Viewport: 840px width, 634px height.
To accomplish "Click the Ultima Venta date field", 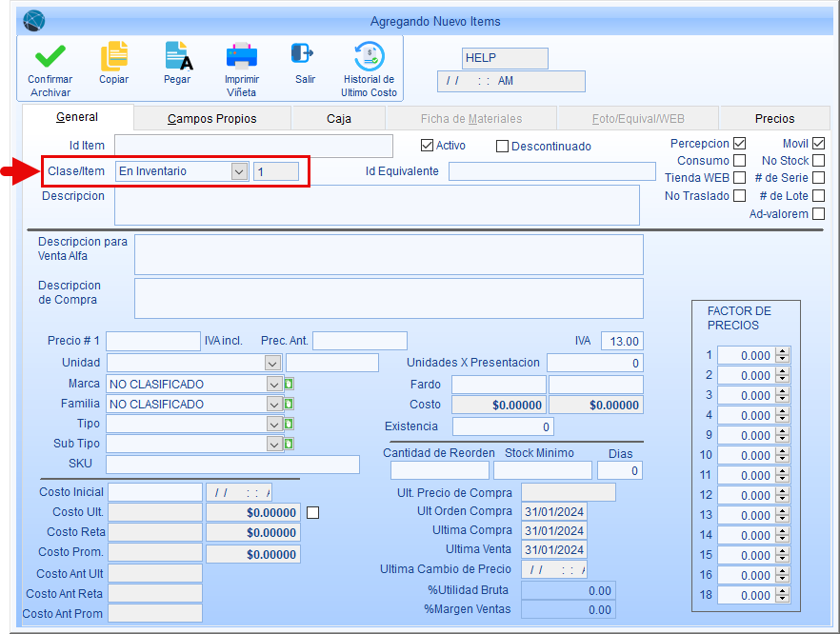I will (554, 549).
